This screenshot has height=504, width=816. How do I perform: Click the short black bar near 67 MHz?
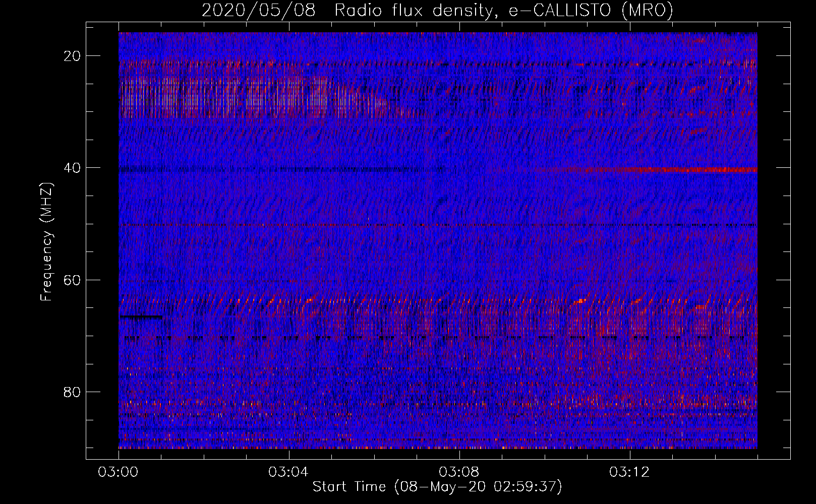point(141,317)
